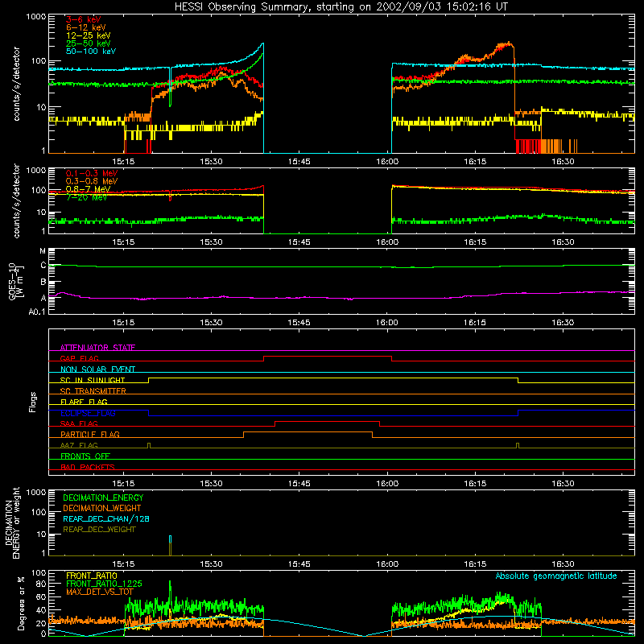
Task: Click the FLARE_FLAG label
Action: [84, 402]
